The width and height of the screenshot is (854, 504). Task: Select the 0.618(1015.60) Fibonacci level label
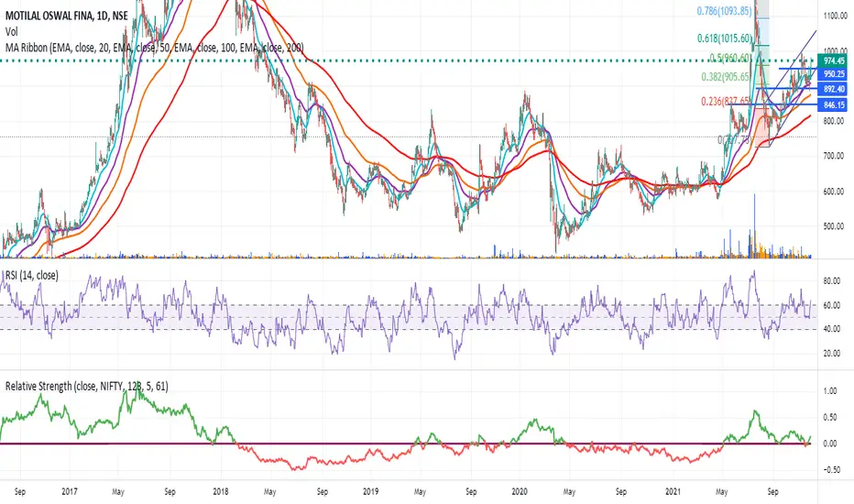[725, 38]
